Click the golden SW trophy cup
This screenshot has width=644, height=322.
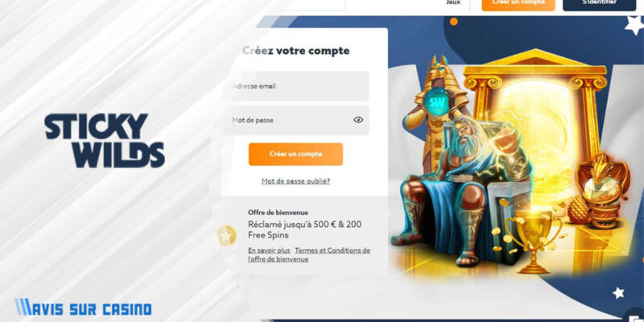click(534, 242)
